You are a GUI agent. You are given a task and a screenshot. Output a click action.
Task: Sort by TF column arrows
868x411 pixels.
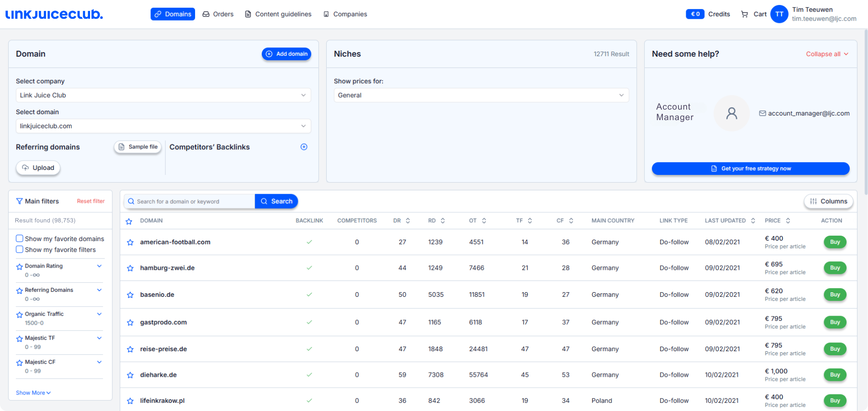tap(530, 221)
